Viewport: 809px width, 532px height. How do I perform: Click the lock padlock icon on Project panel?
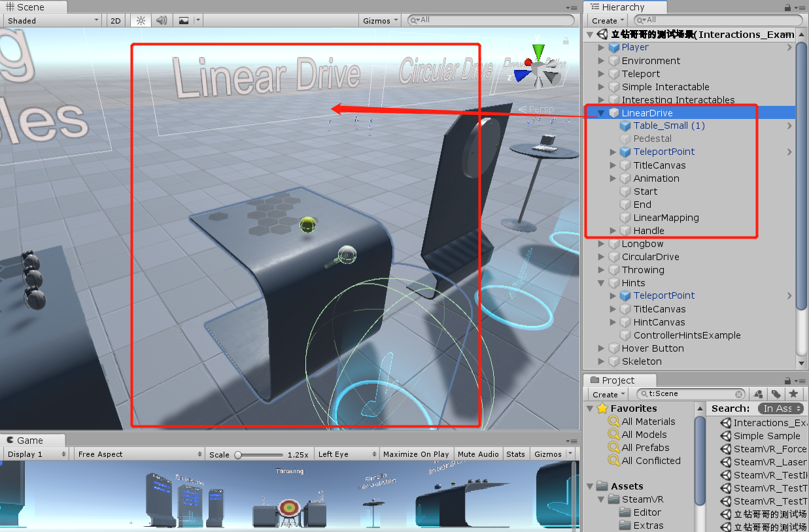click(x=787, y=380)
